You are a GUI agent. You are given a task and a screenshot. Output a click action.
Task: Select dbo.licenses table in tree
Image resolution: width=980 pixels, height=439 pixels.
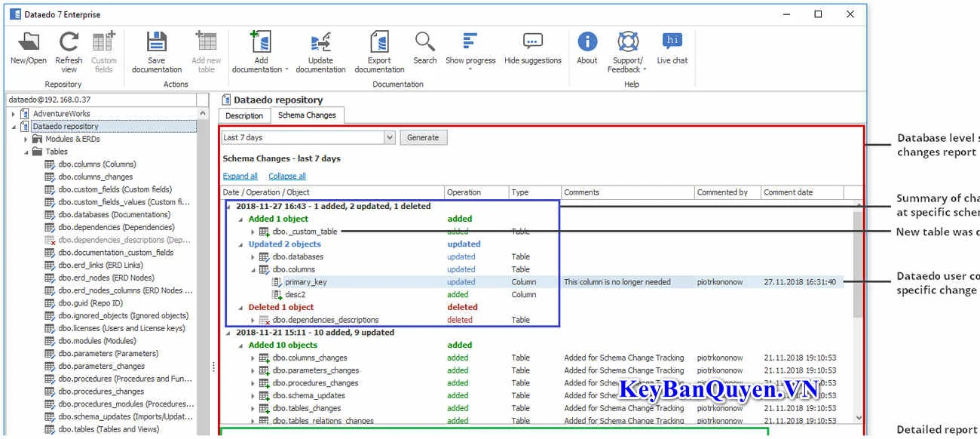pyautogui.click(x=121, y=328)
